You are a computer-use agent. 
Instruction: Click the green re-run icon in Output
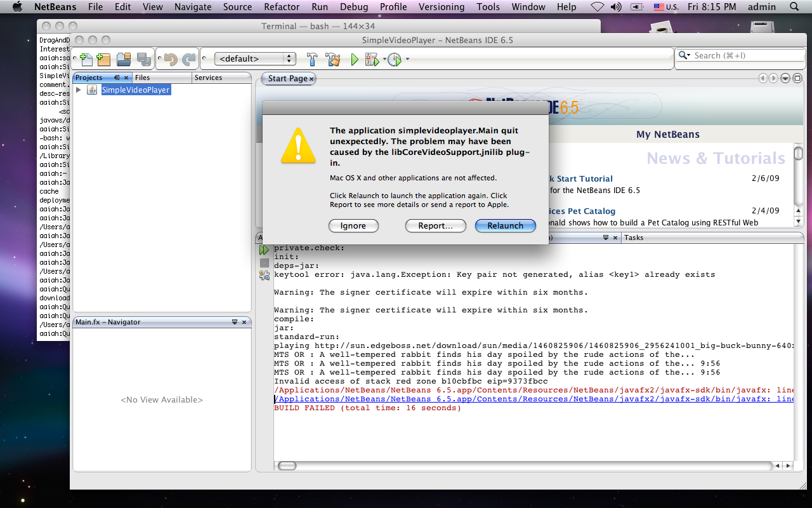[x=265, y=250]
